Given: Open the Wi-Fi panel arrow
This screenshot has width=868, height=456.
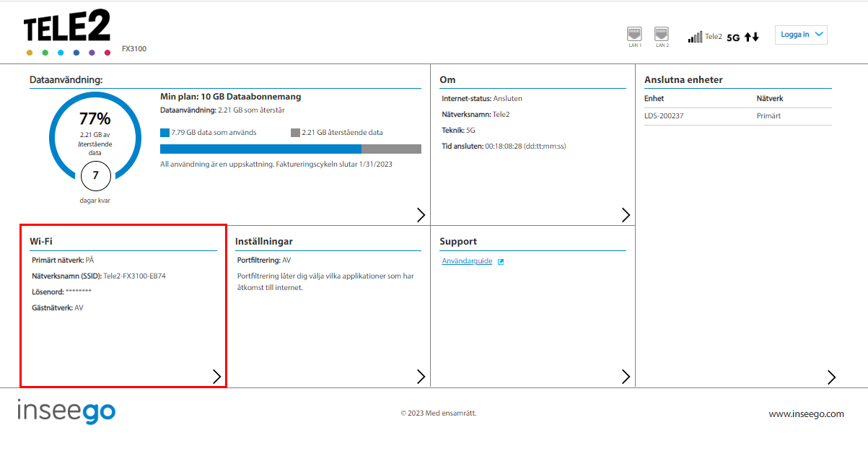Looking at the screenshot, I should (x=216, y=376).
